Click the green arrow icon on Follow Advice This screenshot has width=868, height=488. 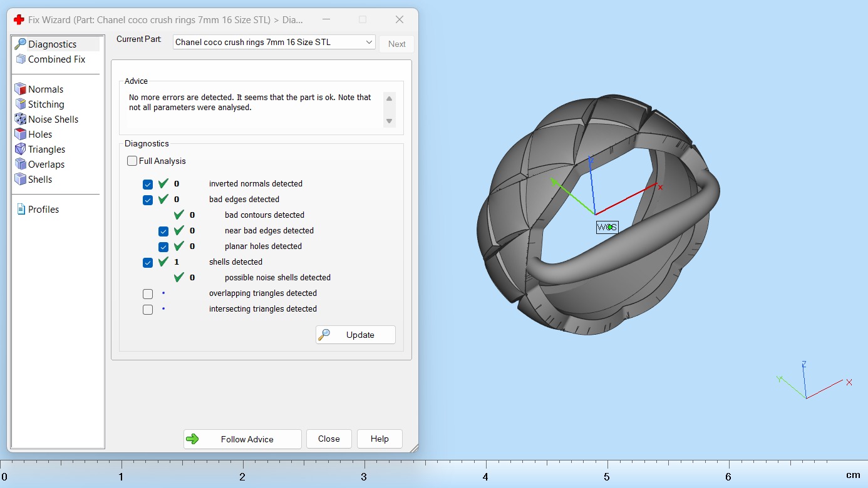pyautogui.click(x=193, y=439)
